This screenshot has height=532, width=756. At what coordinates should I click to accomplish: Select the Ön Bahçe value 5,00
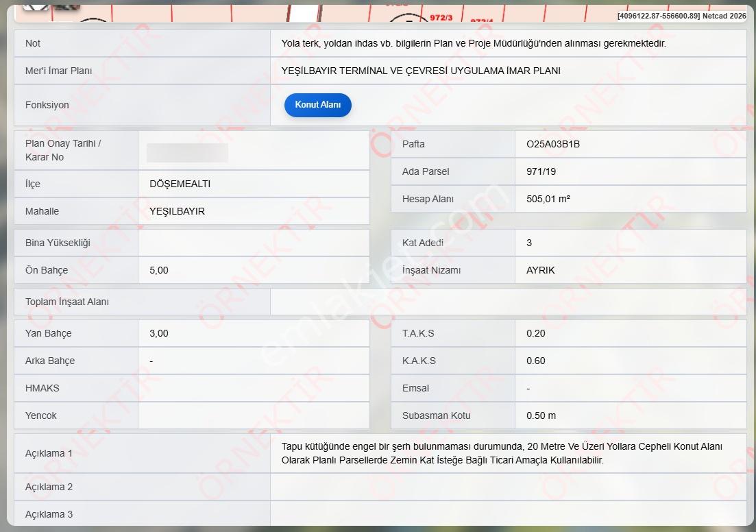[x=158, y=271]
